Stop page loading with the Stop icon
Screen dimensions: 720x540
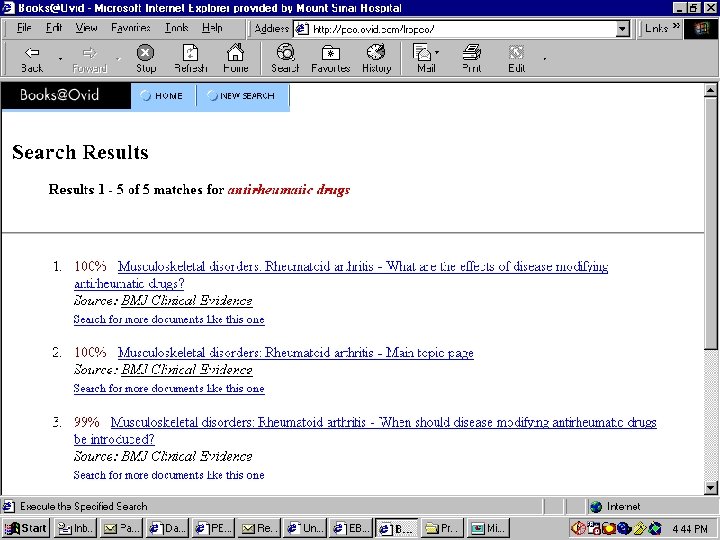(146, 59)
